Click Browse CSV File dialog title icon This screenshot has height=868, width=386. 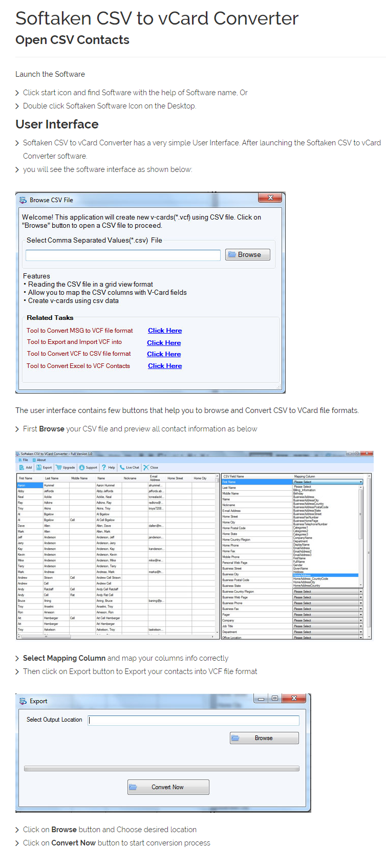pos(23,200)
